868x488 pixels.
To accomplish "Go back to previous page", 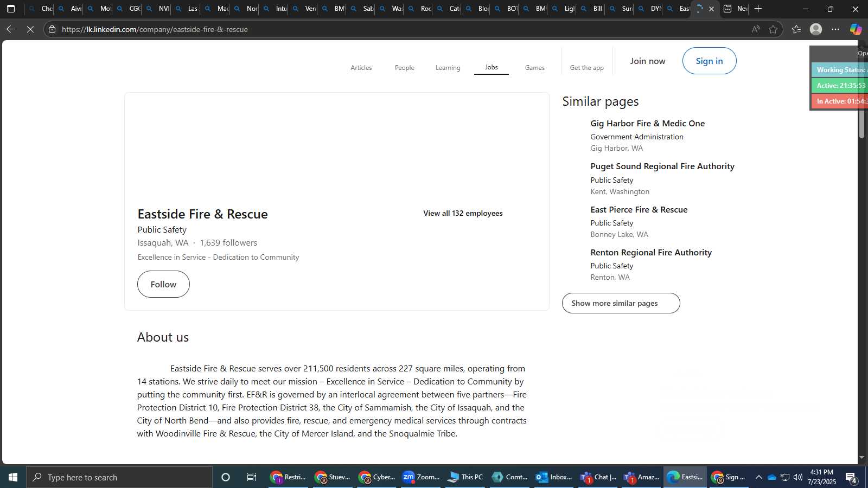I will [x=11, y=29].
